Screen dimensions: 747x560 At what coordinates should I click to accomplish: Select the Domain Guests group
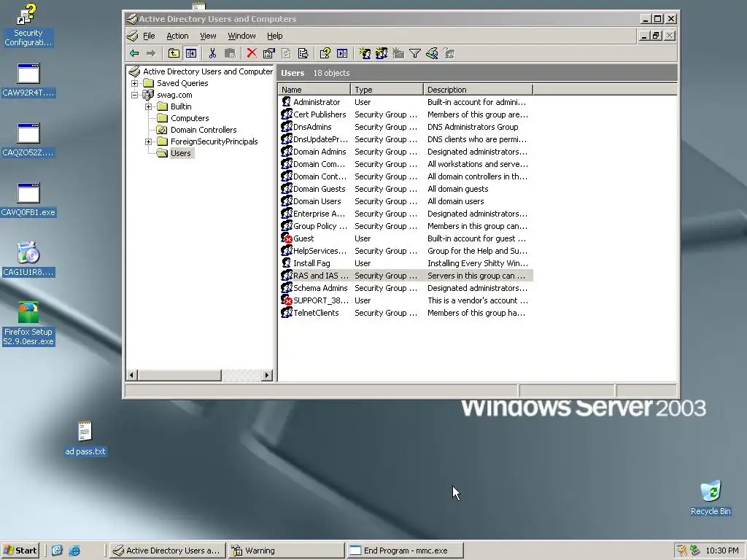coord(406,189)
